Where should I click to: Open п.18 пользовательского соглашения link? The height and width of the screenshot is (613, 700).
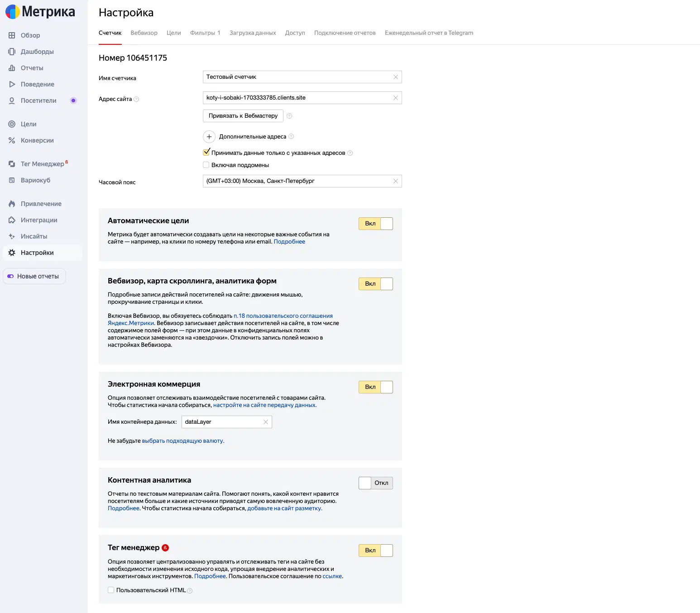click(x=283, y=316)
